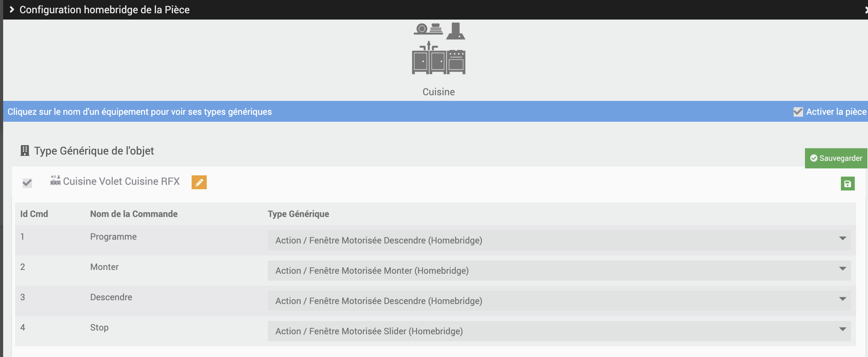
Task: Open the Descendre generic type dropdown
Action: coord(559,301)
